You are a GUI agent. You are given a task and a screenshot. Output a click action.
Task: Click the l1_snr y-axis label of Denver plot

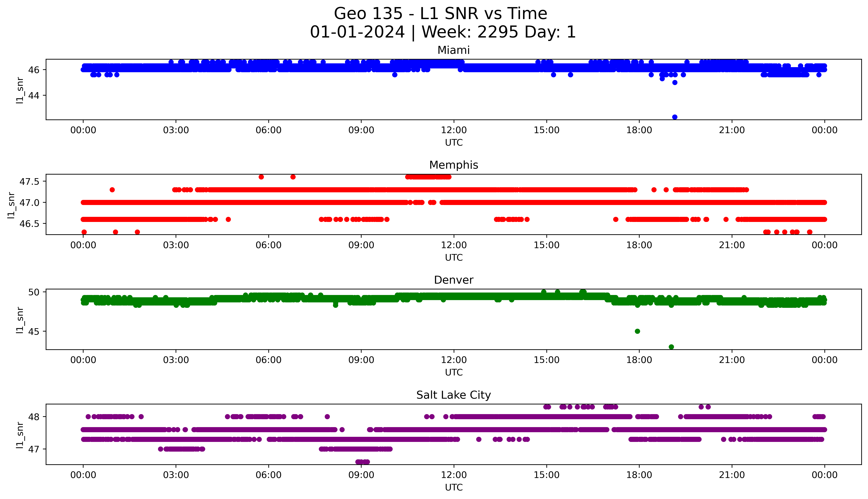point(20,320)
